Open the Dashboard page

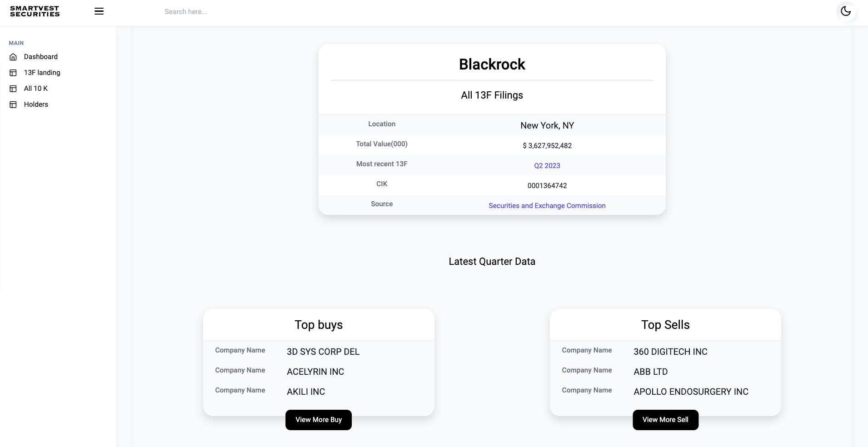41,57
